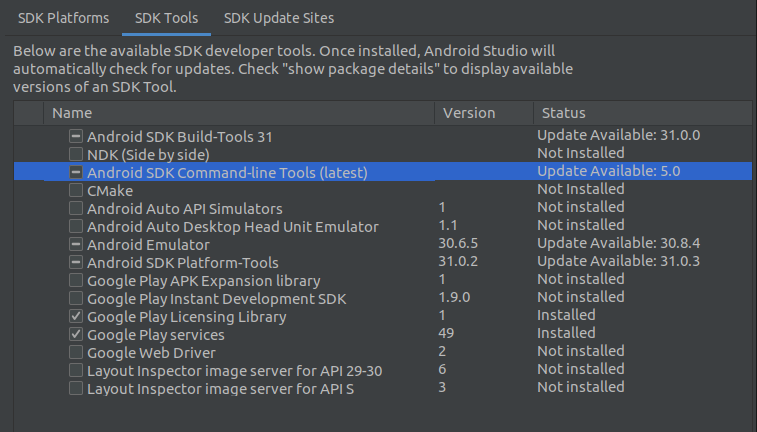Check Android Auto API Simulators box
The height and width of the screenshot is (432, 757).
[76, 208]
